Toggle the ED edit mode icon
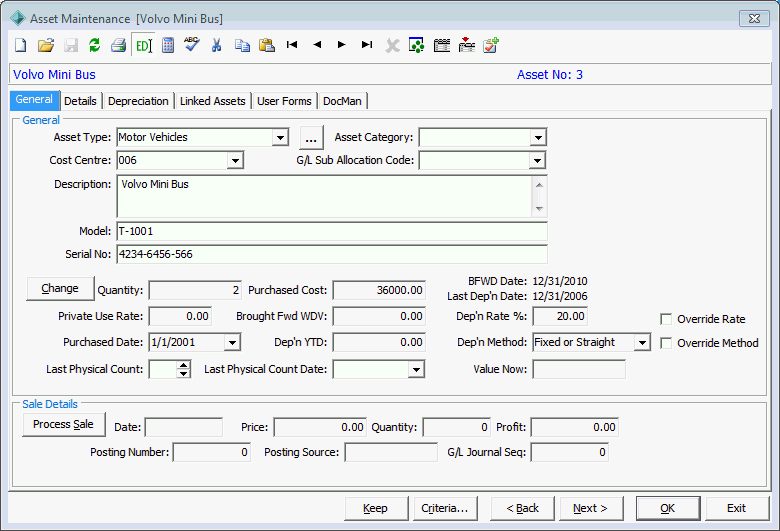Image resolution: width=780 pixels, height=531 pixels. 143,46
